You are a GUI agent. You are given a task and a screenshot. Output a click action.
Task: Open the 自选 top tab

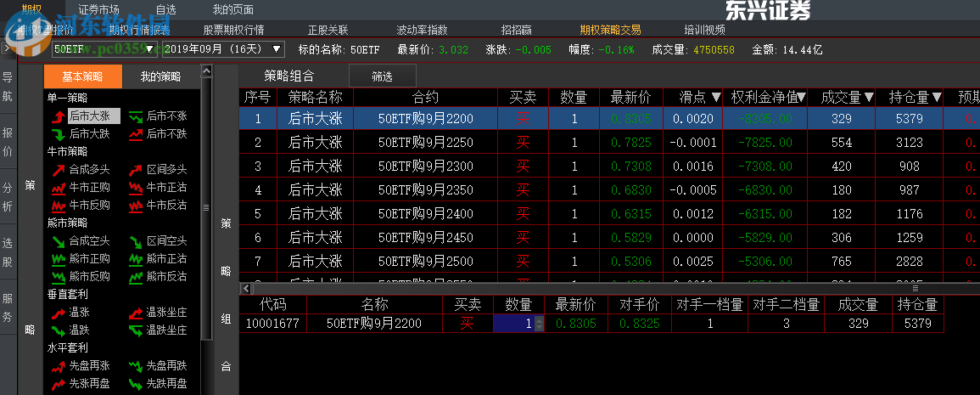[x=165, y=9]
